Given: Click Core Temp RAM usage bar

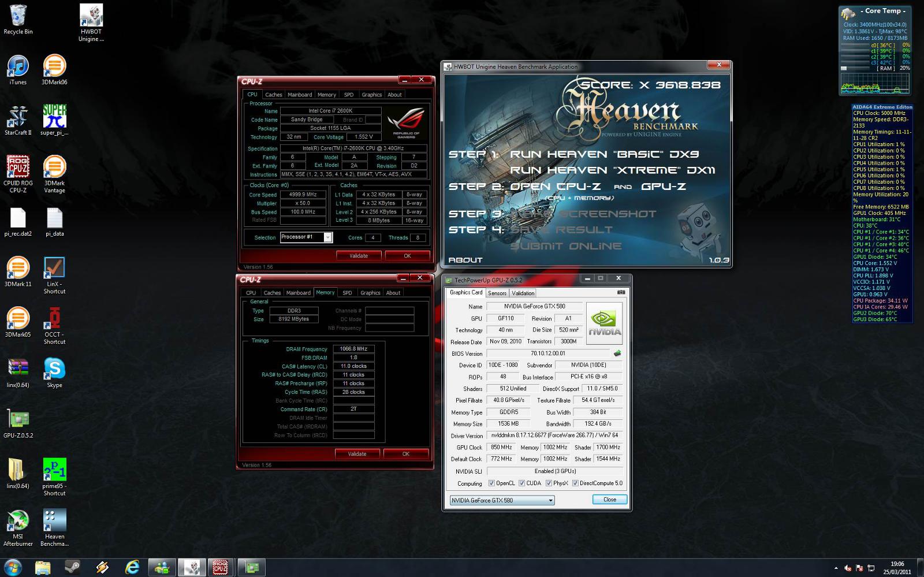Looking at the screenshot, I should coord(855,68).
